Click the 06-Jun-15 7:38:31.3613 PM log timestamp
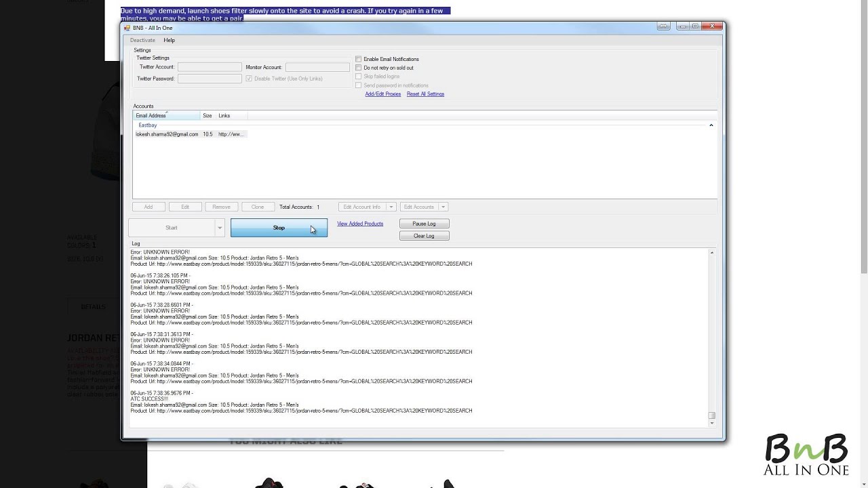The width and height of the screenshot is (868, 488). 161,334
